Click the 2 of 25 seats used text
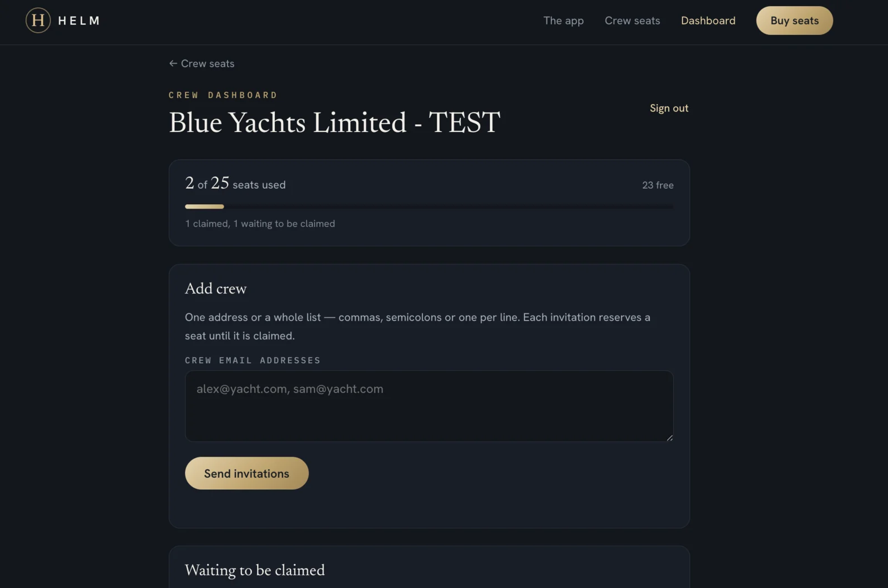888x588 pixels. (x=235, y=183)
